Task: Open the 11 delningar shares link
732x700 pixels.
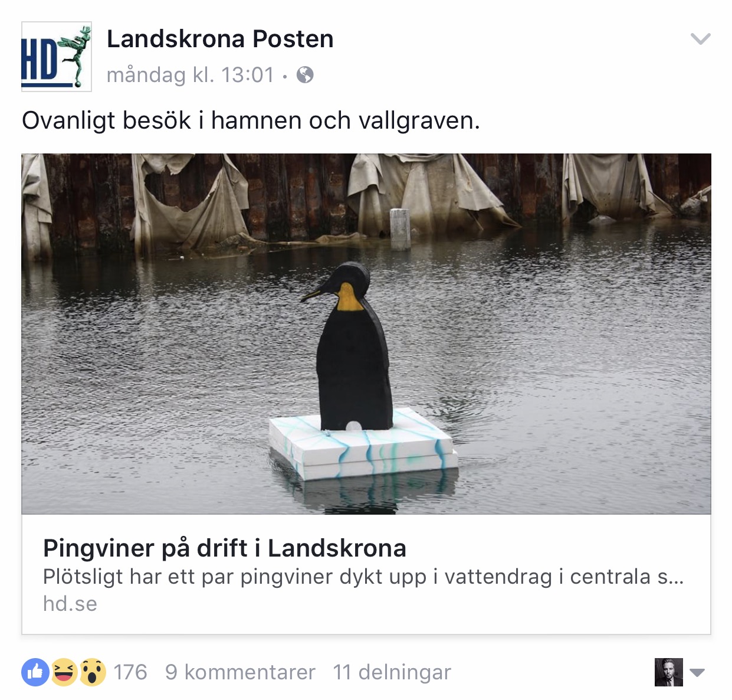Action: coord(392,672)
